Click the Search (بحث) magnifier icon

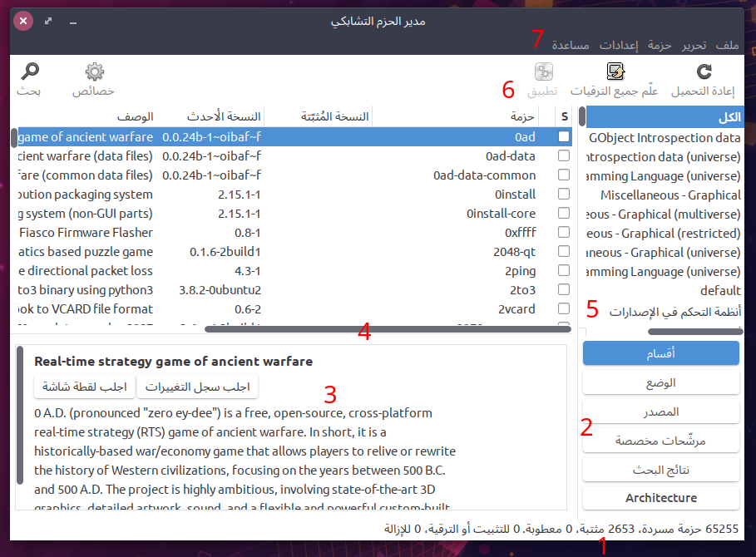pos(30,71)
